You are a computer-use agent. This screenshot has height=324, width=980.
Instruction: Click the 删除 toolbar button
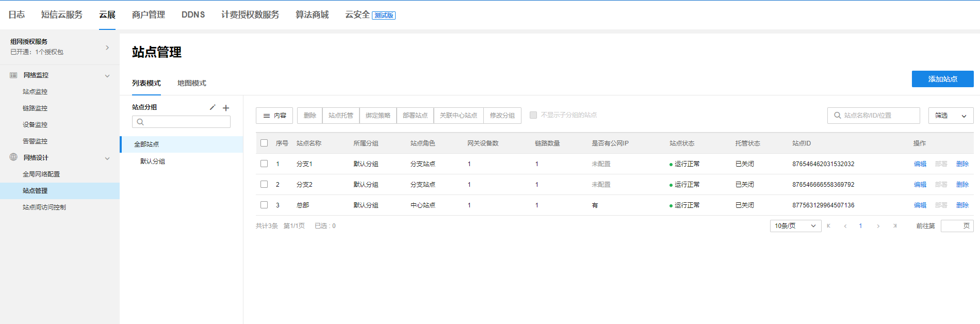[310, 116]
